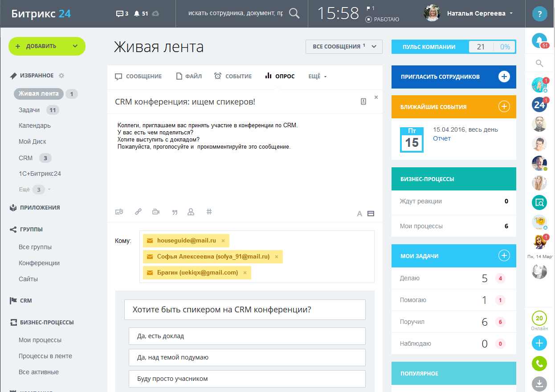Open the chat messages counter icon
Viewport: 555px width, 392px height.
coord(122,14)
